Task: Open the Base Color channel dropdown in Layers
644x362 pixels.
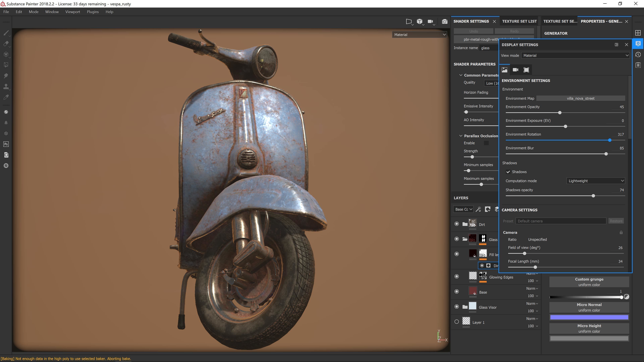Action: (x=463, y=209)
